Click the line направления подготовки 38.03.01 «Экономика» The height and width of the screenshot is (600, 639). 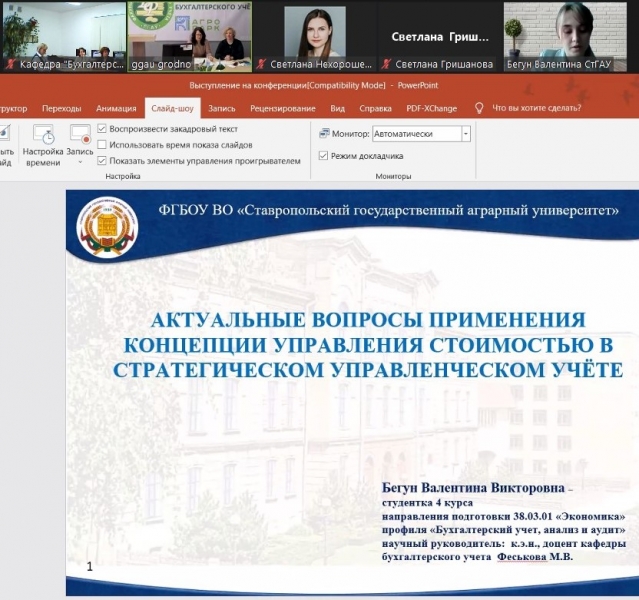pyautogui.click(x=504, y=516)
